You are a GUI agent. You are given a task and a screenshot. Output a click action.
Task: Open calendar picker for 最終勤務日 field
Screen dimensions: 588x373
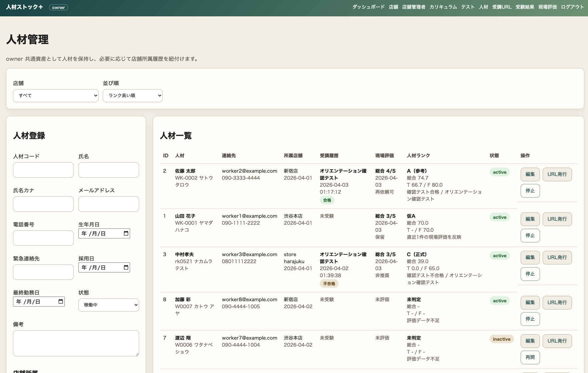tap(61, 302)
